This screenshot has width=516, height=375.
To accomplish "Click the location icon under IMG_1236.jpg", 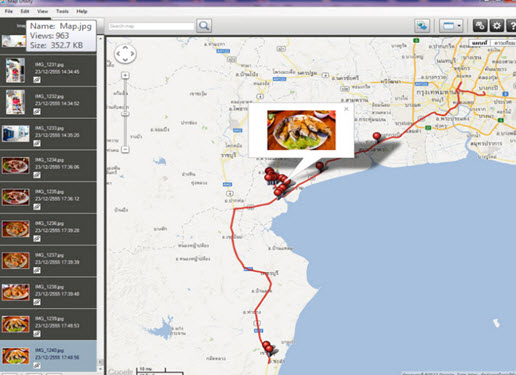I will [x=37, y=238].
